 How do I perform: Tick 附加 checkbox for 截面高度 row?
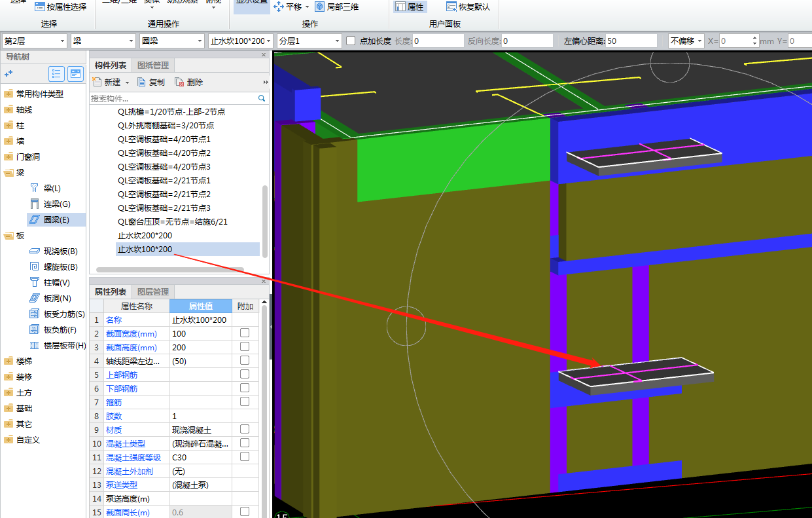245,346
